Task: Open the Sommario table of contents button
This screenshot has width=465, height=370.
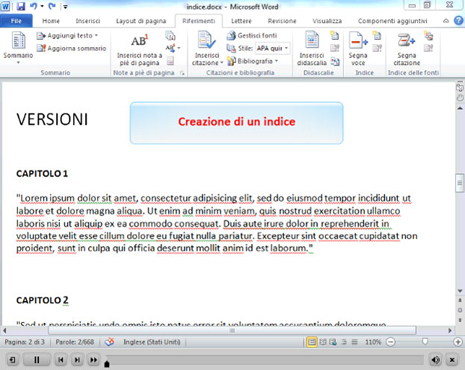Action: click(x=18, y=48)
